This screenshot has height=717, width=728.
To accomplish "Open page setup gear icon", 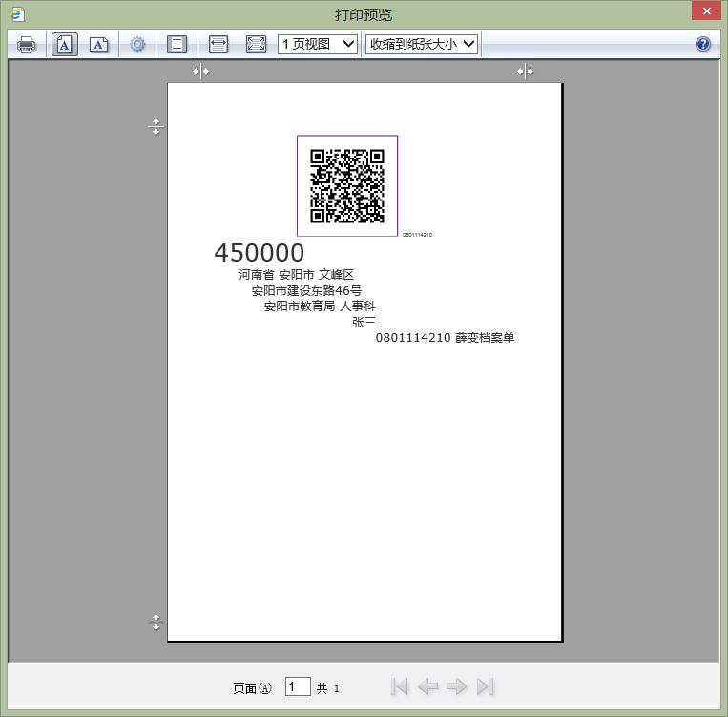I will click(x=137, y=44).
